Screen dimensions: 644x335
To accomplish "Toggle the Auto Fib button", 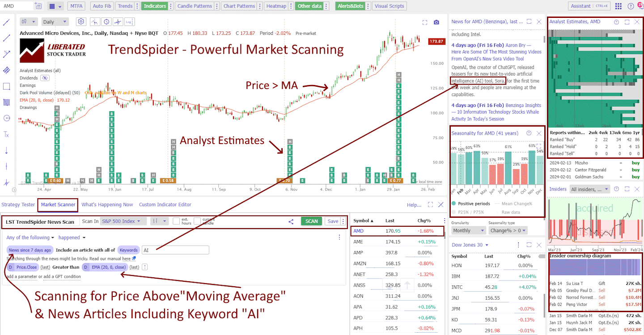I will pyautogui.click(x=102, y=6).
